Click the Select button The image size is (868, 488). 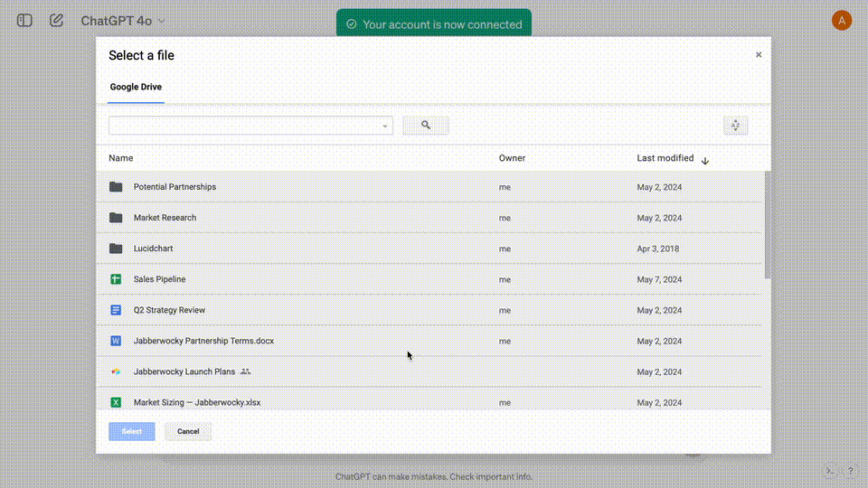click(132, 431)
